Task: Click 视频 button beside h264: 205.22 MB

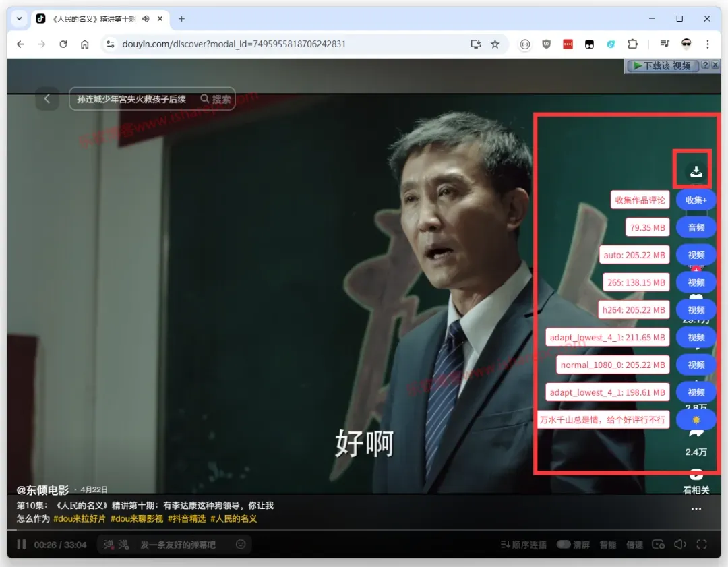Action: coord(696,309)
